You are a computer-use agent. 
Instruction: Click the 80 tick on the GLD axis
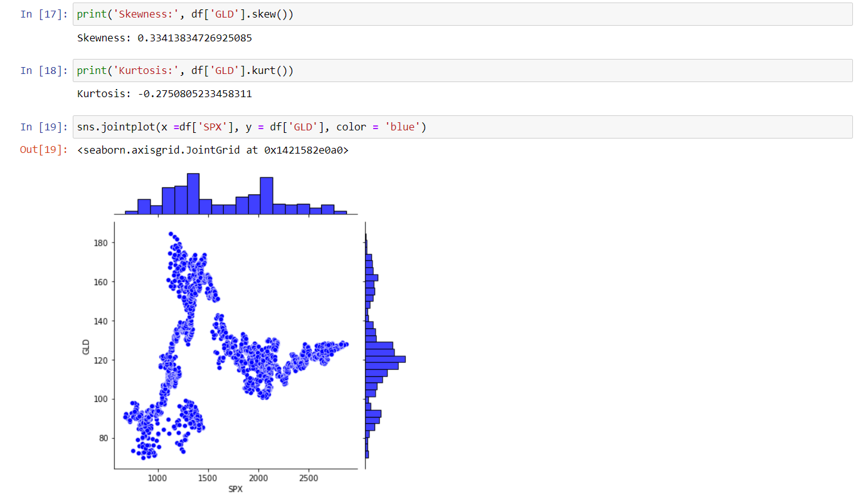pyautogui.click(x=105, y=438)
